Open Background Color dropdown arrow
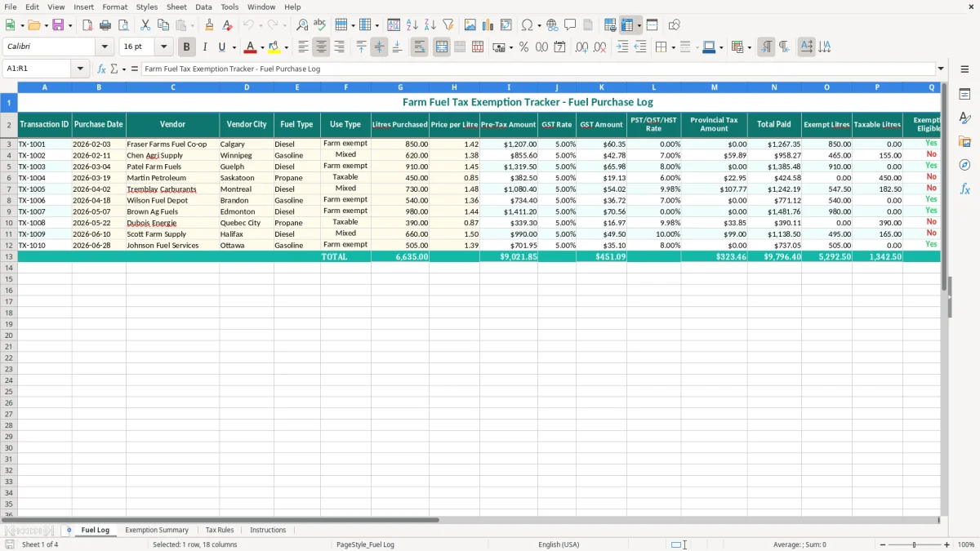 (286, 47)
